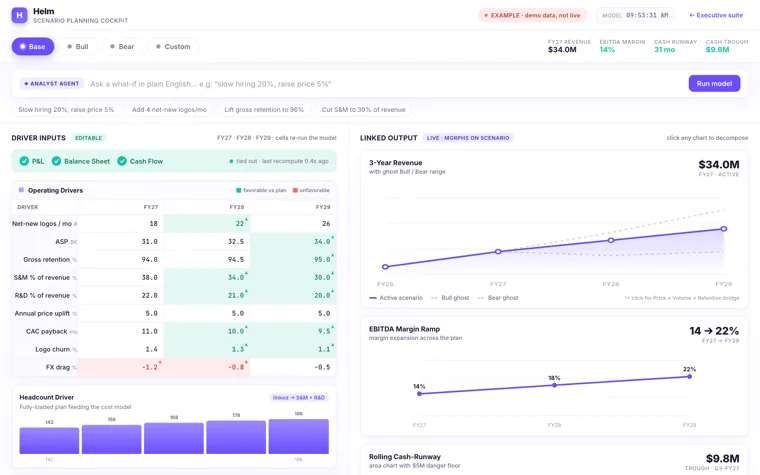
Task: Switch to the Bear scenario
Action: (x=122, y=47)
